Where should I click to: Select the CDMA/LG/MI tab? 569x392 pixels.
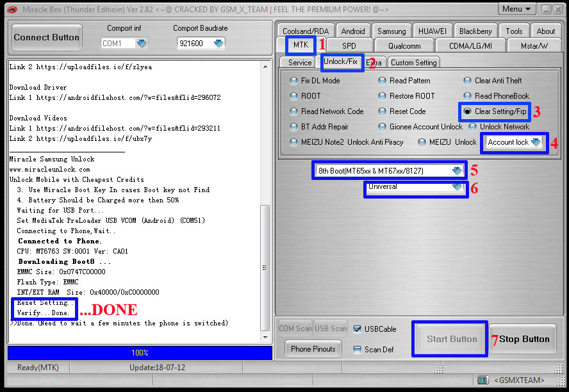click(x=470, y=46)
